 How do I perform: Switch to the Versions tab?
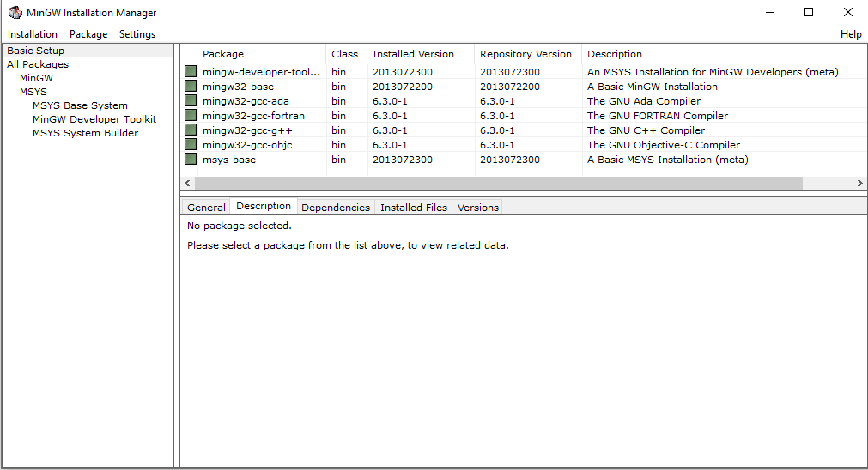(477, 208)
